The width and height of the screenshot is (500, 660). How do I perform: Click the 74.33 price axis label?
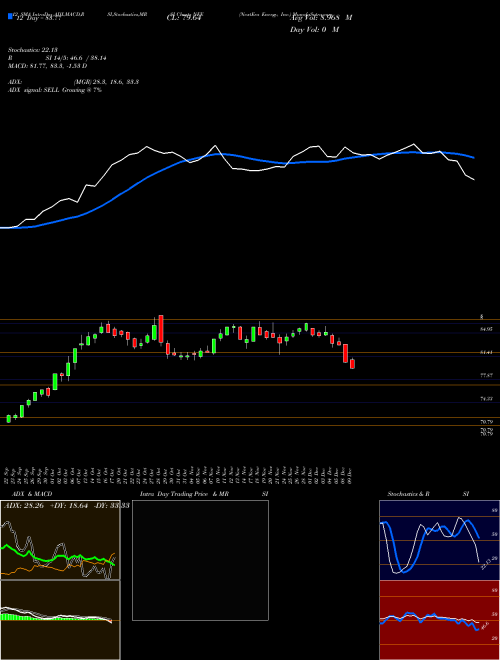[x=486, y=398]
